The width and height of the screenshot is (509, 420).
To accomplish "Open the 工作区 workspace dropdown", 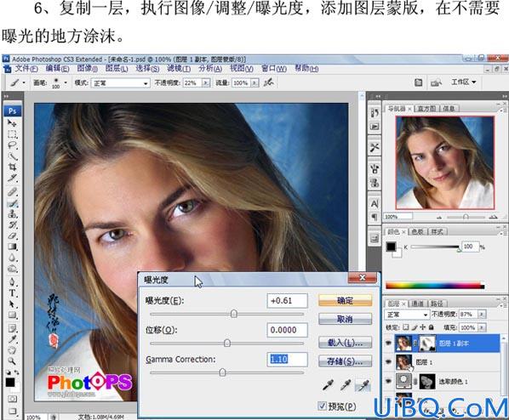I will (464, 82).
